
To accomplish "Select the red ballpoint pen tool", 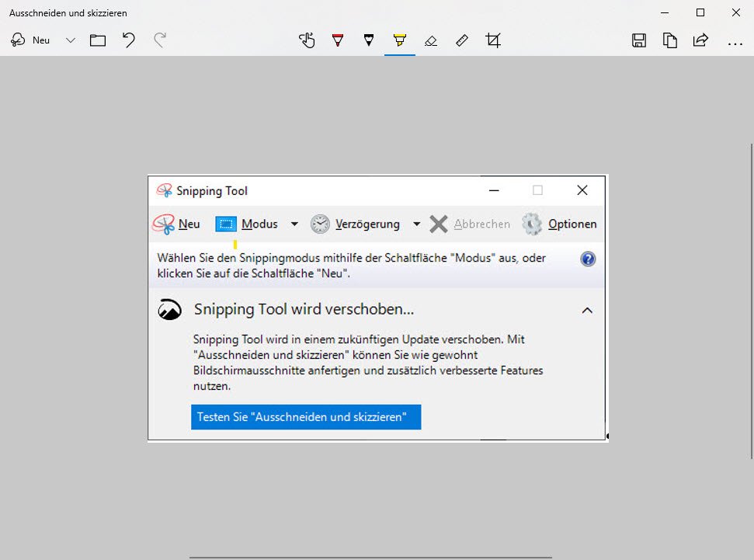I will coord(338,40).
